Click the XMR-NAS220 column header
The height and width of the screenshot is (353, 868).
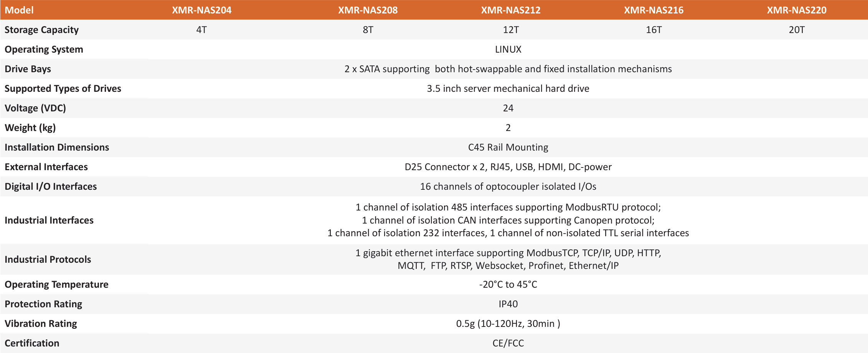(797, 10)
